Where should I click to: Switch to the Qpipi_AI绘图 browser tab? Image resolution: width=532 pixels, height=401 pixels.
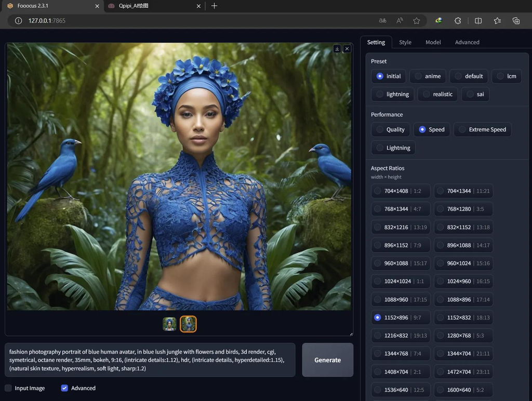(154, 6)
